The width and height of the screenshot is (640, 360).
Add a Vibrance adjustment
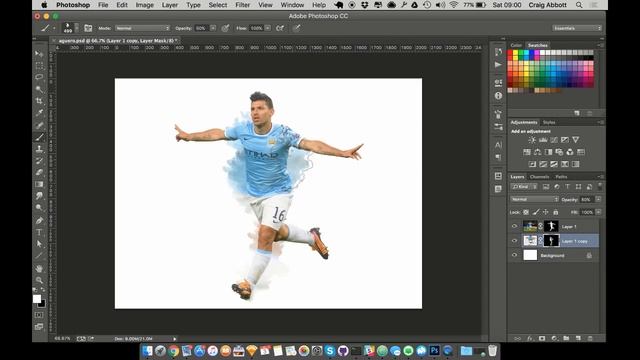point(576,140)
